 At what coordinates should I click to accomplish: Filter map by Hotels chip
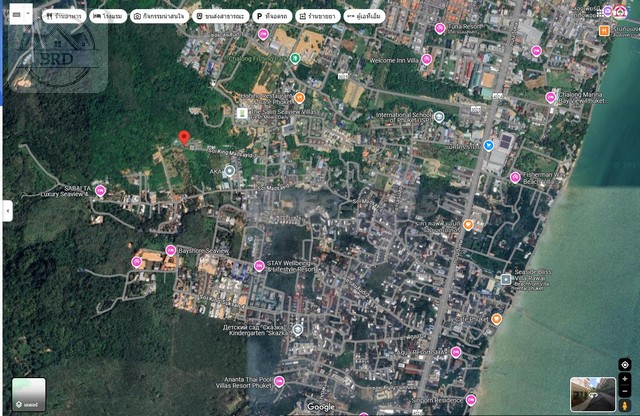point(108,16)
